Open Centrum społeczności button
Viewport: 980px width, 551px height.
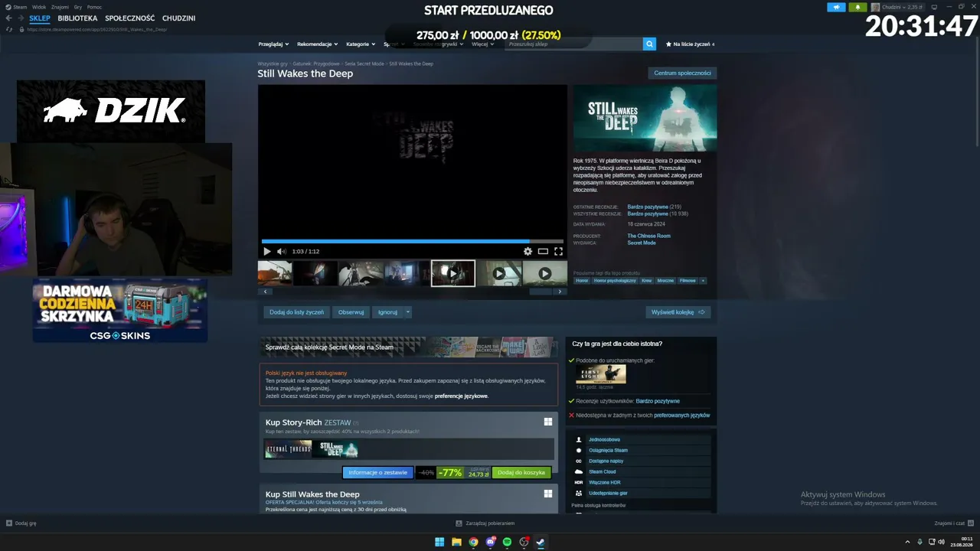(x=682, y=73)
